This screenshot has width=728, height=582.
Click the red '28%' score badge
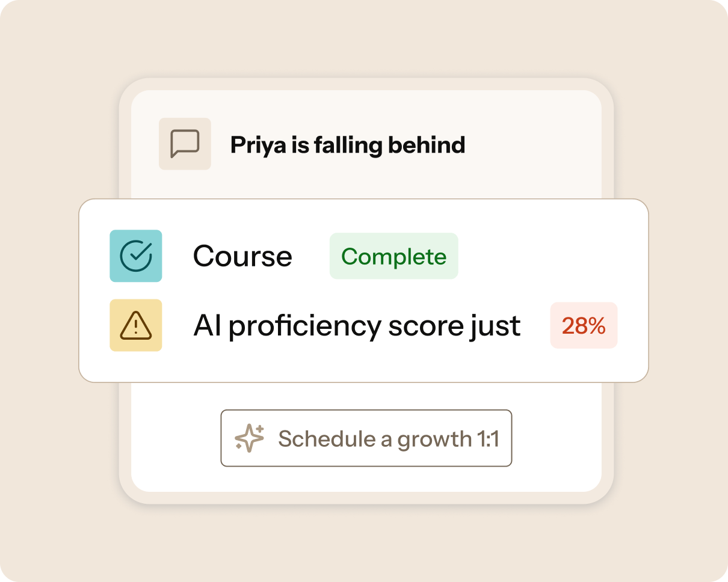584,325
